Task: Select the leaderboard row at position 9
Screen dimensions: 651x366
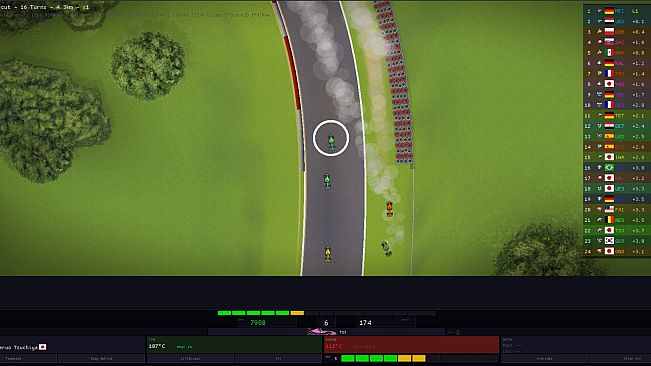Action: tap(617, 95)
